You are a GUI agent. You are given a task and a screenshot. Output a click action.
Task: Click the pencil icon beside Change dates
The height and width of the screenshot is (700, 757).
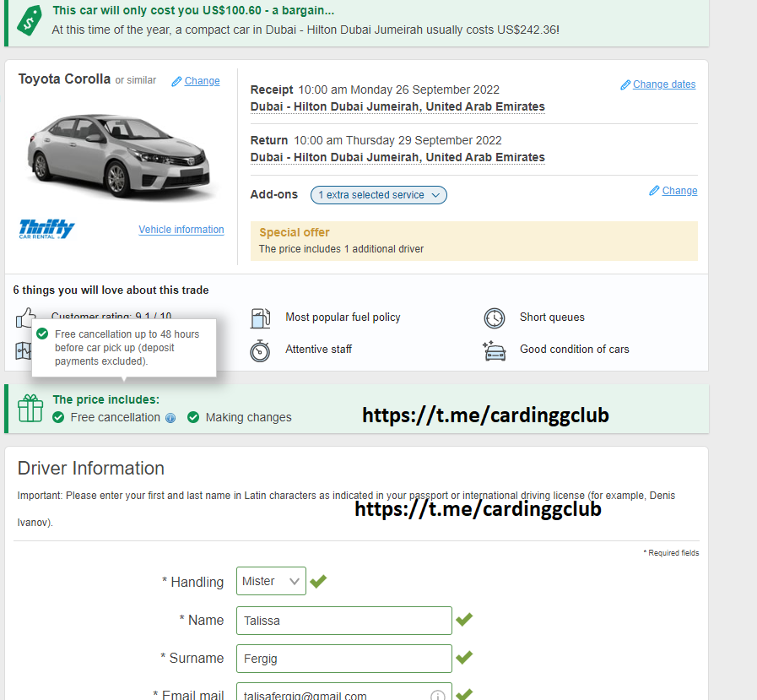625,84
